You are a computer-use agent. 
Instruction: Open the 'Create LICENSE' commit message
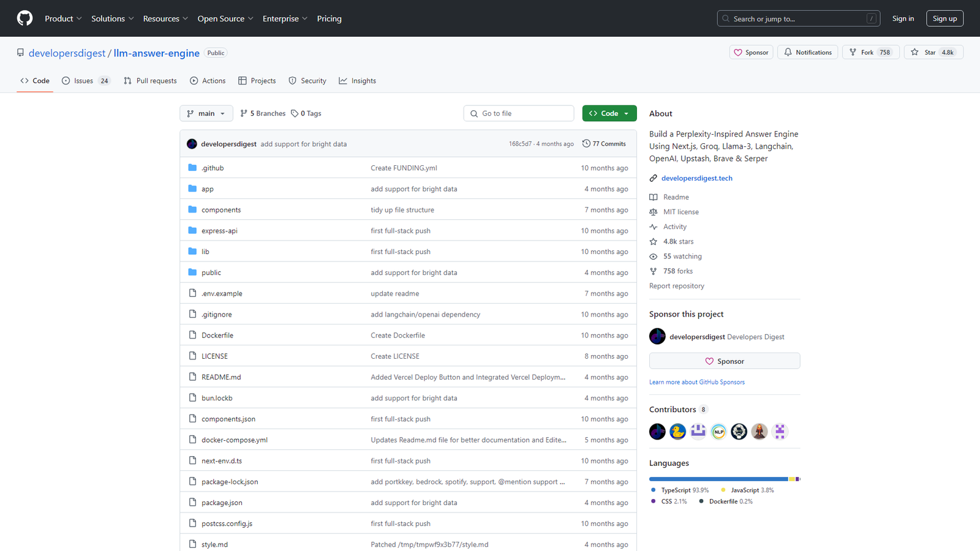click(395, 356)
